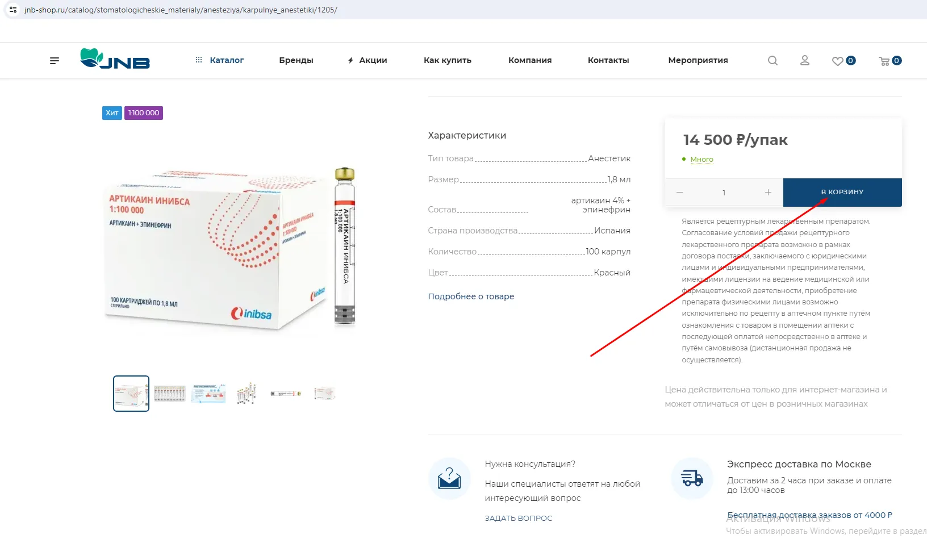The height and width of the screenshot is (560, 927).
Task: Click the 1:100 000 purple badge
Action: [144, 113]
